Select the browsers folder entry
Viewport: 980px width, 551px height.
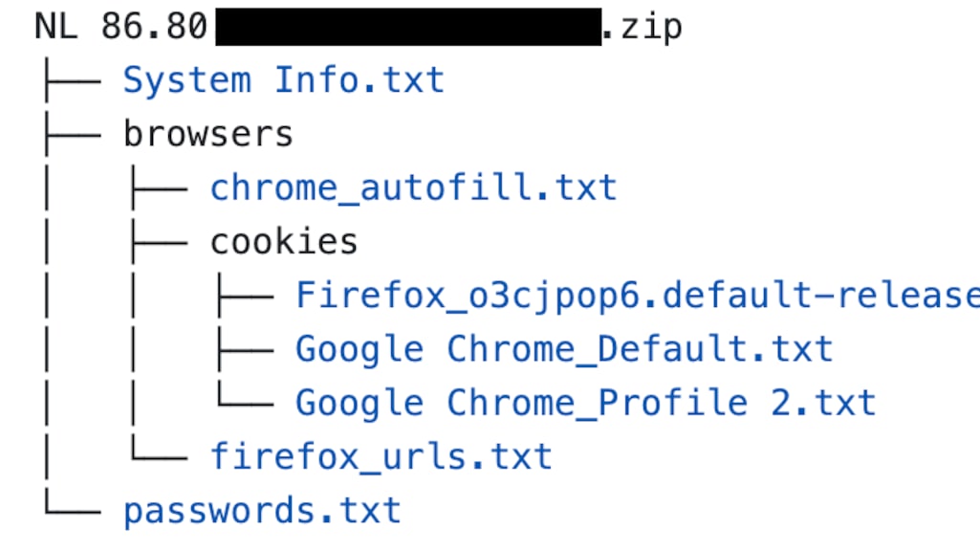[x=207, y=134]
